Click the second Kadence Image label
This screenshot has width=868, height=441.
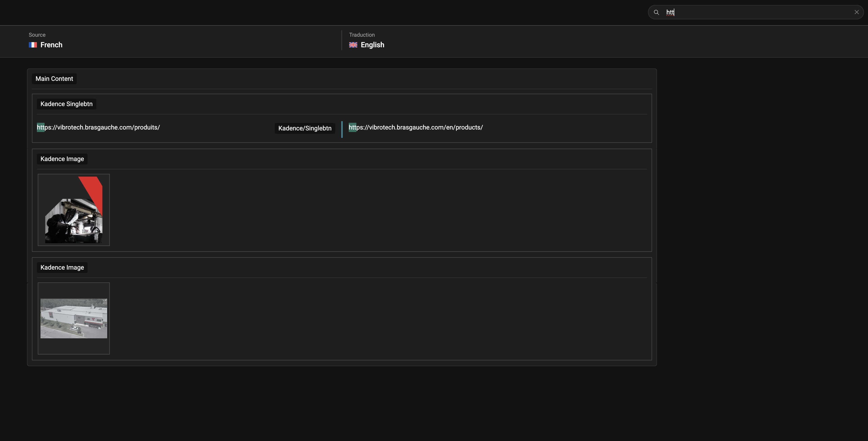(62, 268)
